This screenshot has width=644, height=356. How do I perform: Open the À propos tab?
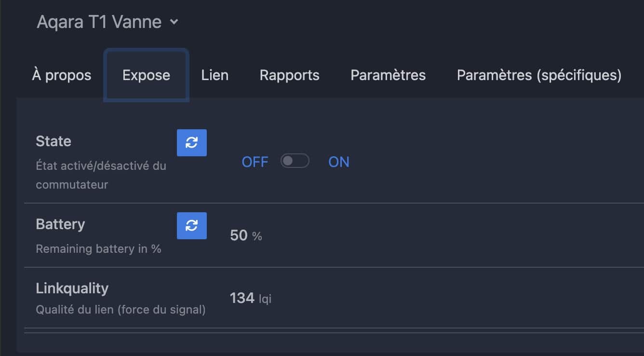[62, 75]
